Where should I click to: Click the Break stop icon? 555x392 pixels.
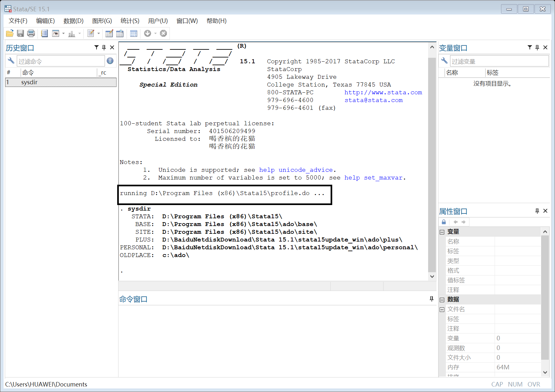[x=163, y=33]
